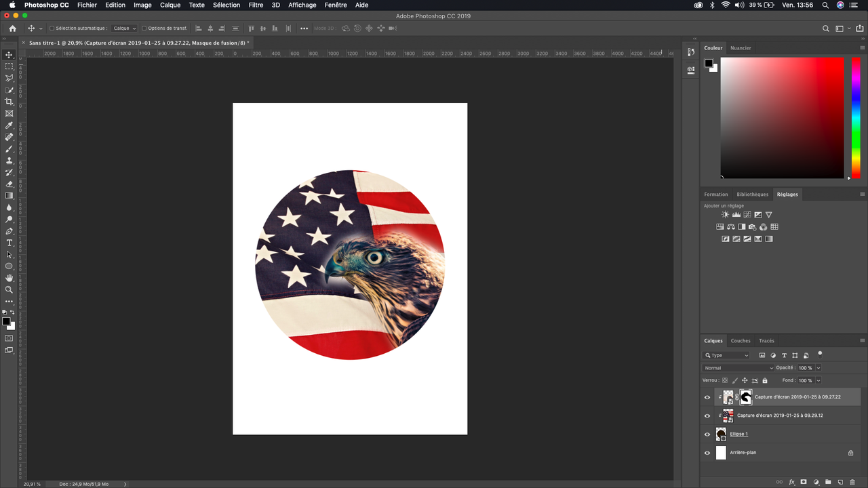Viewport: 868px width, 488px height.
Task: Add a Gradient Map adjustment
Action: [769, 239]
